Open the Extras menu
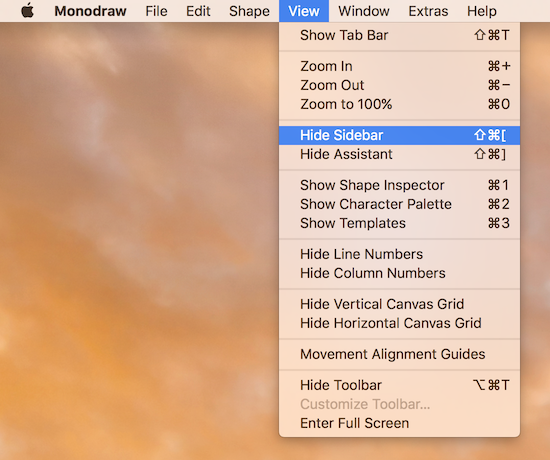This screenshot has width=550, height=460. [428, 11]
